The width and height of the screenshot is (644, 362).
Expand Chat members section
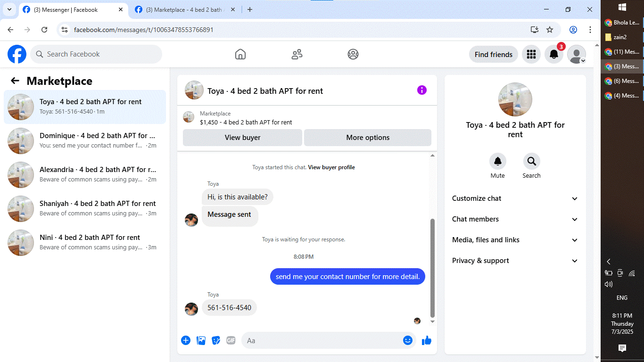pos(515,219)
